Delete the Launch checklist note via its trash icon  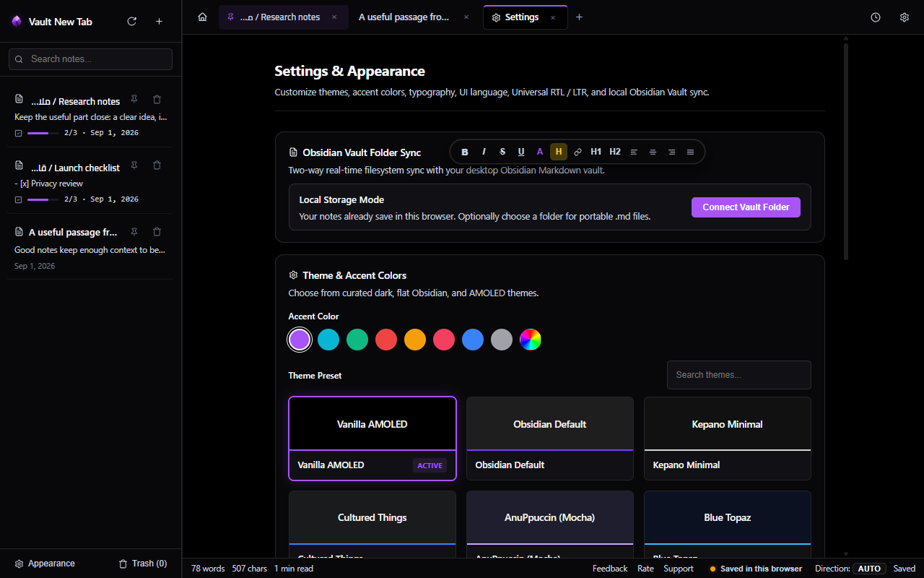click(157, 165)
